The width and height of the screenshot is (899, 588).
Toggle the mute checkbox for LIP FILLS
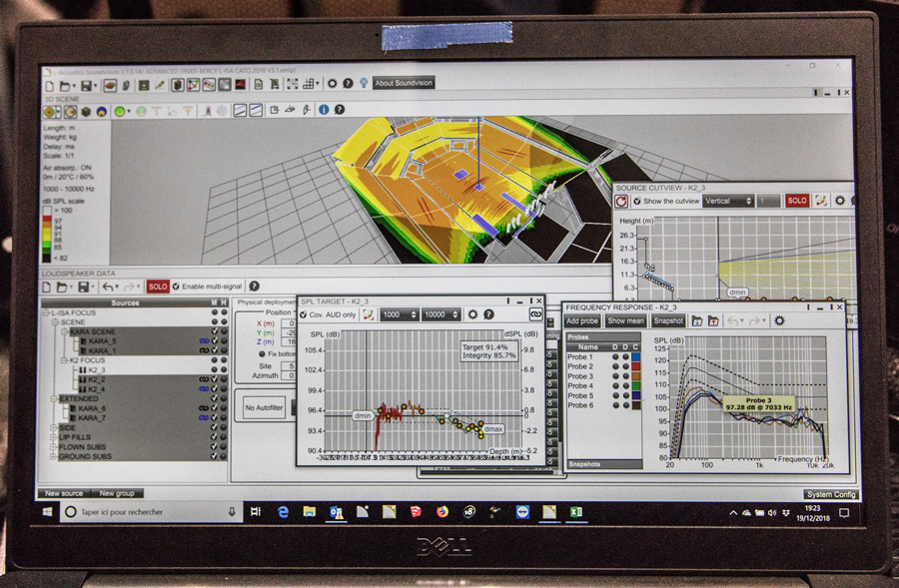pyautogui.click(x=214, y=437)
